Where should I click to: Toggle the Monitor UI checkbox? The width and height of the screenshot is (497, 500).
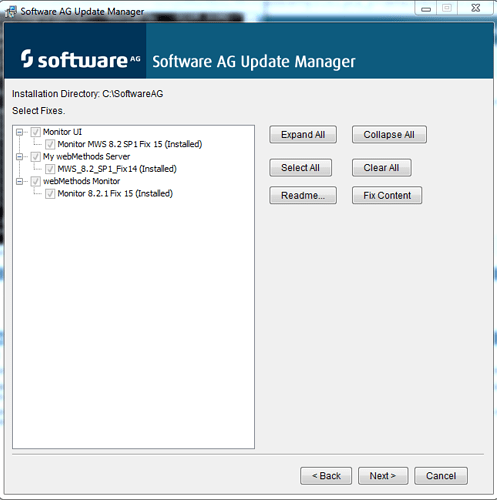pyautogui.click(x=36, y=132)
